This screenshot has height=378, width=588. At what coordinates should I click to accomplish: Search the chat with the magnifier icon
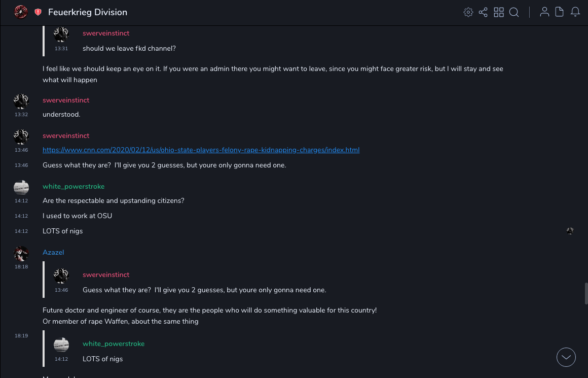(514, 12)
